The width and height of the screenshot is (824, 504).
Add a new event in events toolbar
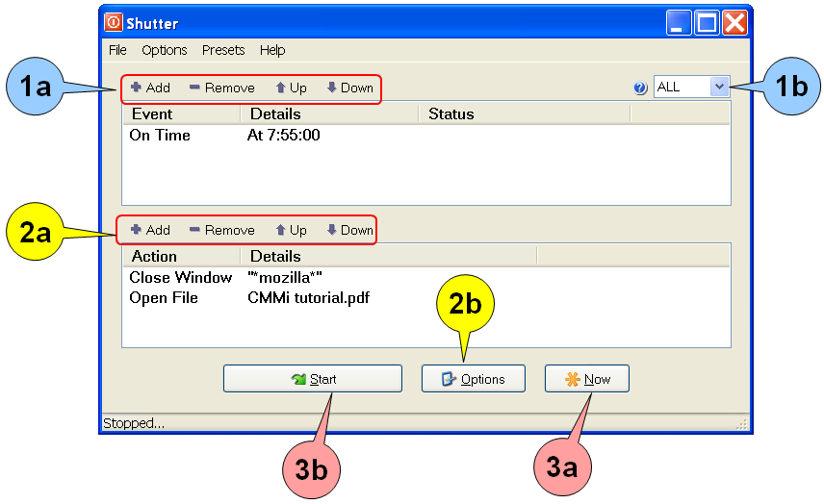point(150,88)
